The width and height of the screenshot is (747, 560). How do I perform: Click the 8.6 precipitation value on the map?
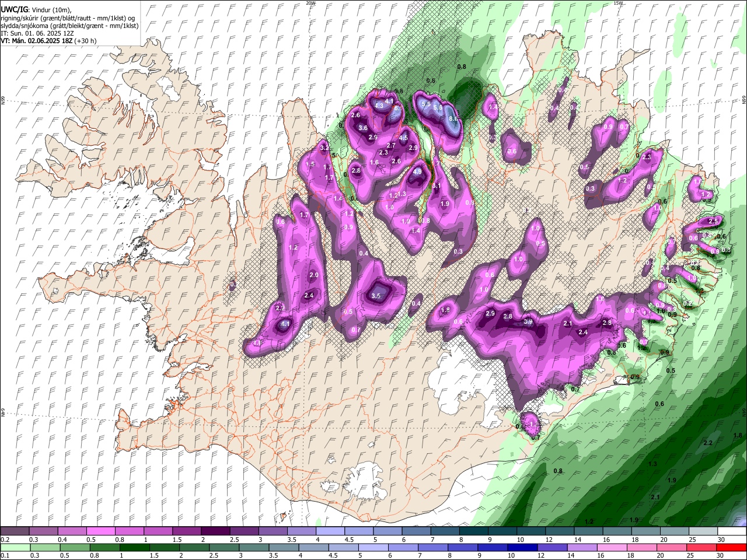tap(452, 119)
